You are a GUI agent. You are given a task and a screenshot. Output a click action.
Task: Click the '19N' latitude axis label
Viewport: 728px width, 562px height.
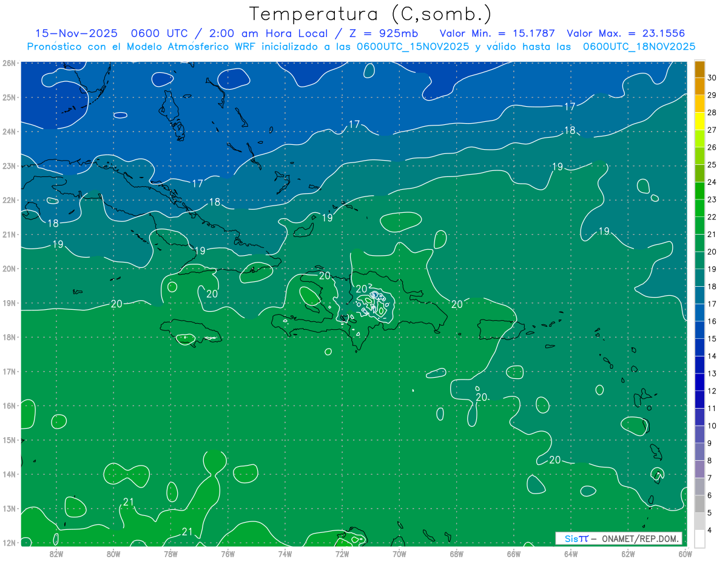point(9,303)
